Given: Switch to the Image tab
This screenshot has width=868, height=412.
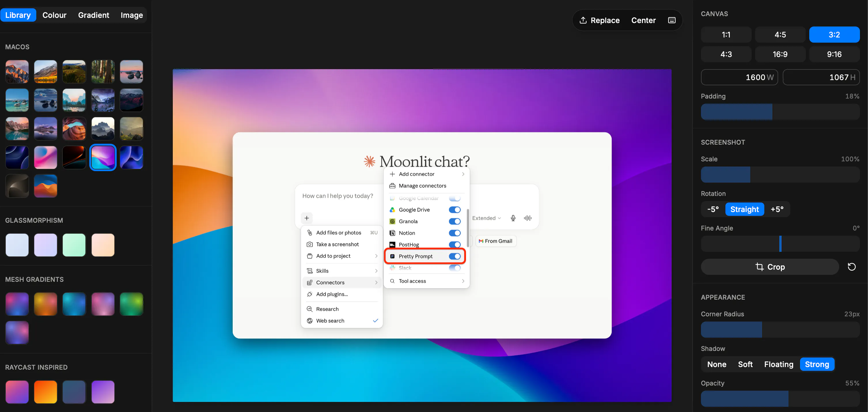Looking at the screenshot, I should click(131, 15).
